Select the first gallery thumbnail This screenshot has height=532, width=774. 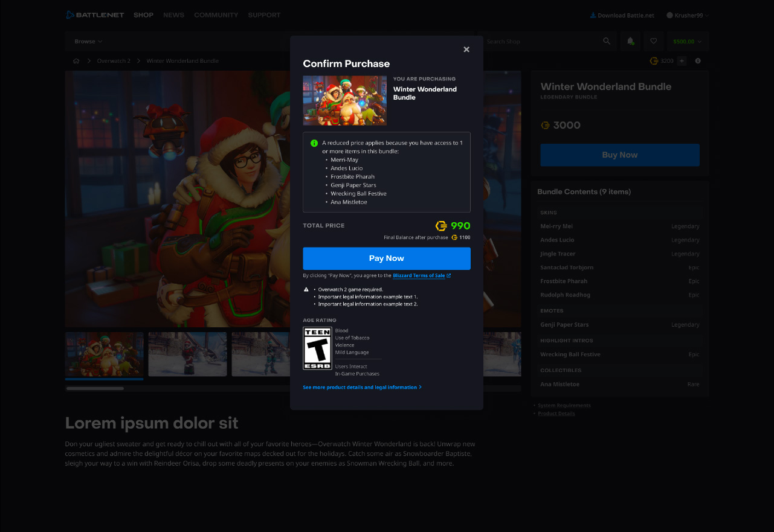click(x=105, y=354)
